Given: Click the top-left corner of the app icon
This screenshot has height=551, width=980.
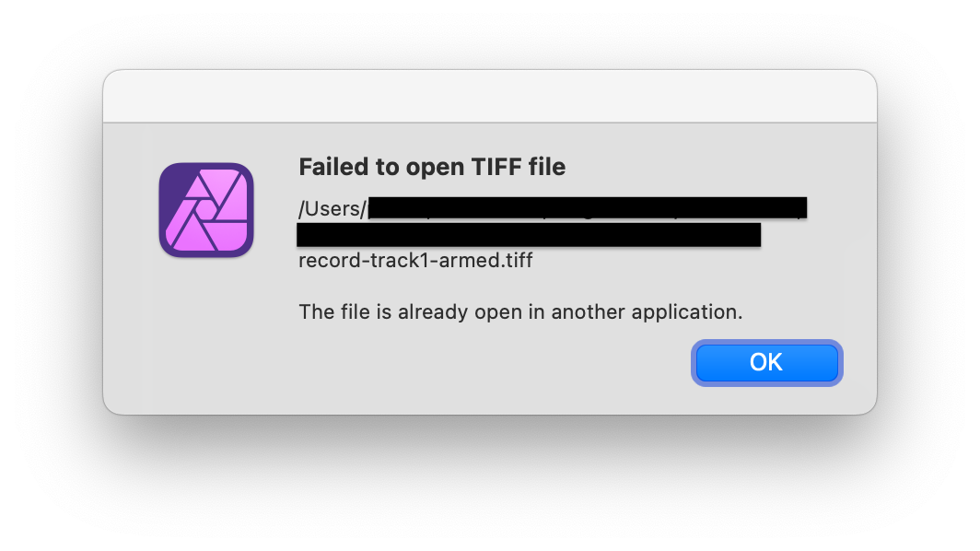Looking at the screenshot, I should (x=168, y=171).
